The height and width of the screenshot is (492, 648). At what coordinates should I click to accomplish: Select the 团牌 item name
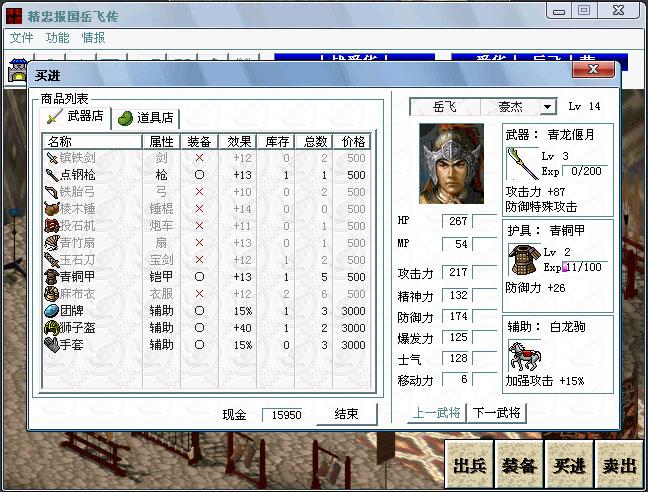(72, 311)
